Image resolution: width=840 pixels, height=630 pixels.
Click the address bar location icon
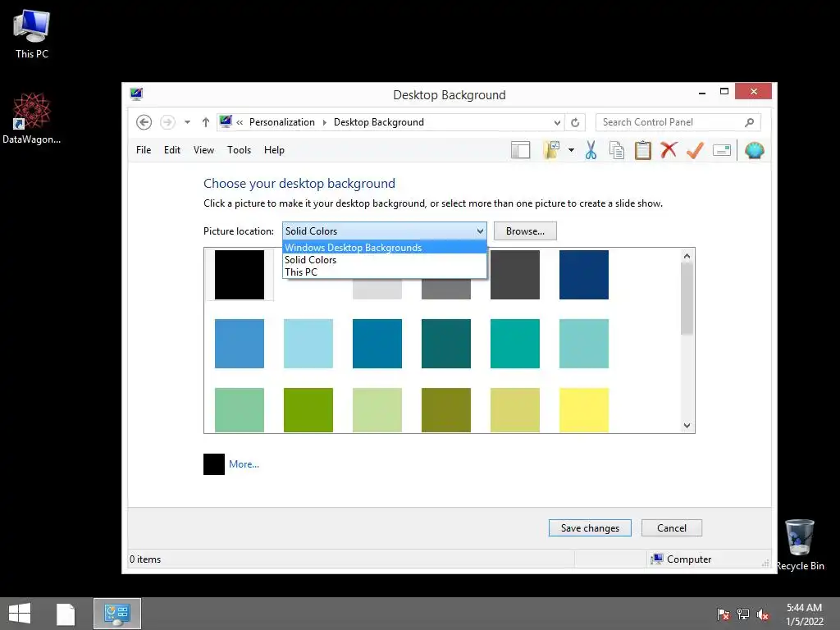[x=226, y=121]
